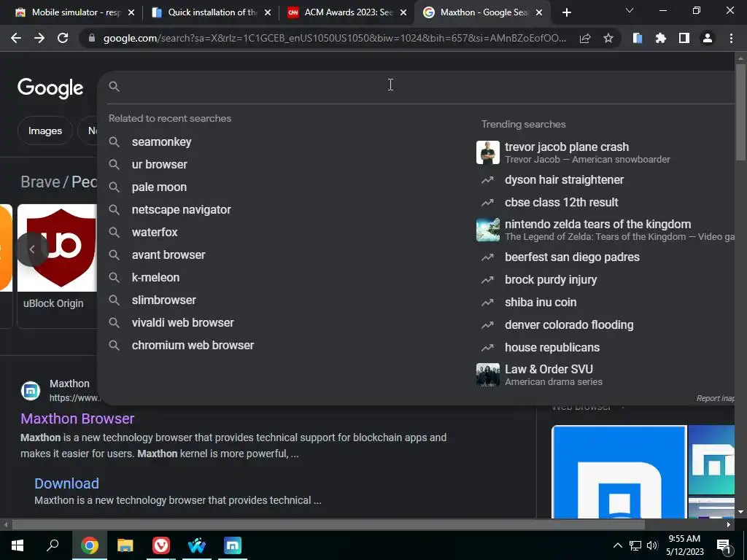Click the horizontal page scrollbar
This screenshot has width=747, height=560.
[328, 525]
